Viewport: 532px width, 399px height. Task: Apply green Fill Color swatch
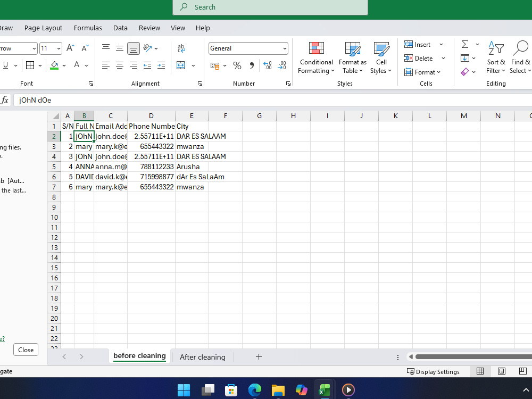[x=54, y=65]
